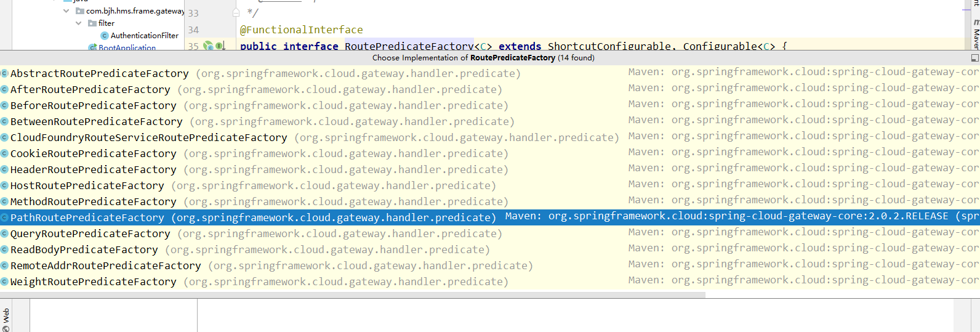Click the fold marker on line 33
This screenshot has width=980, height=332.
236,12
